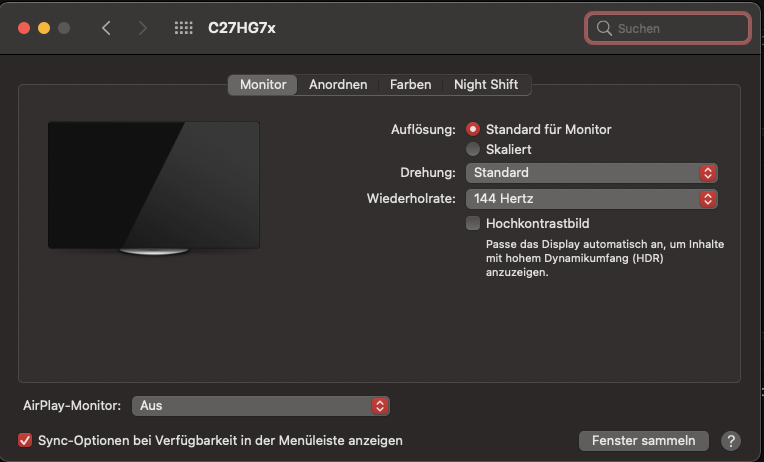Show all preferences grid icon

(x=184, y=28)
